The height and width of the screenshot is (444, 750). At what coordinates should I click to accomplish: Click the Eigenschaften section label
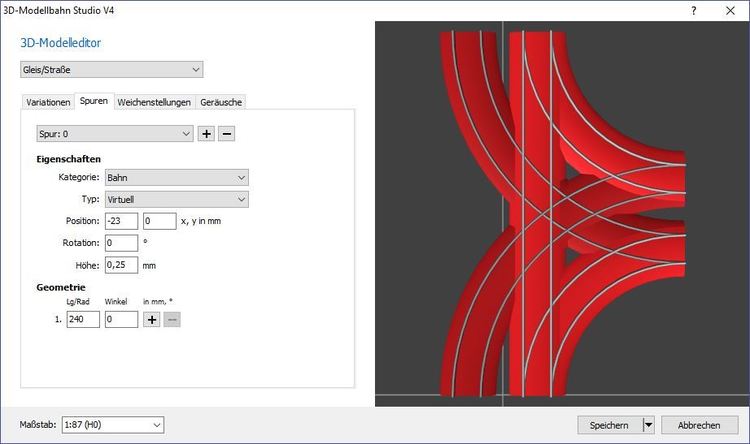68,159
